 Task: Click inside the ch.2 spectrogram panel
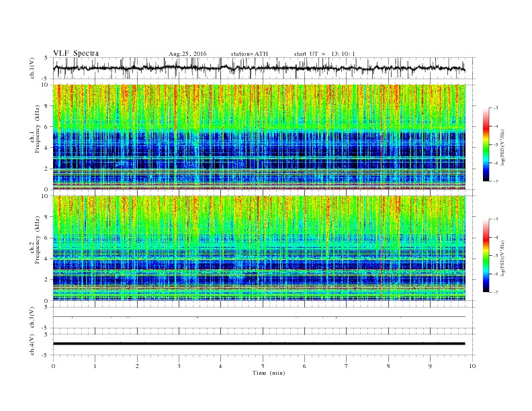point(259,248)
